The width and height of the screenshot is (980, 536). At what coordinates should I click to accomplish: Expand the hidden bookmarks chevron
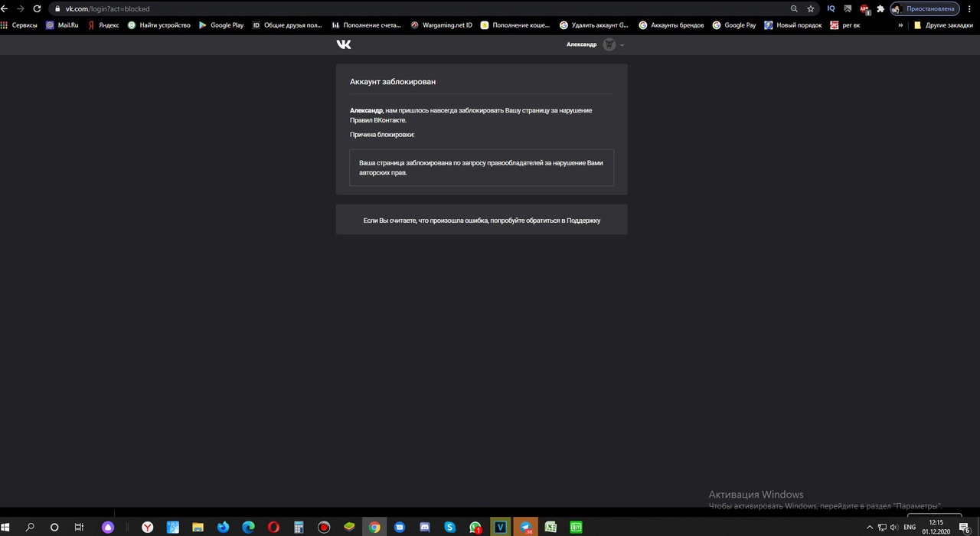900,25
